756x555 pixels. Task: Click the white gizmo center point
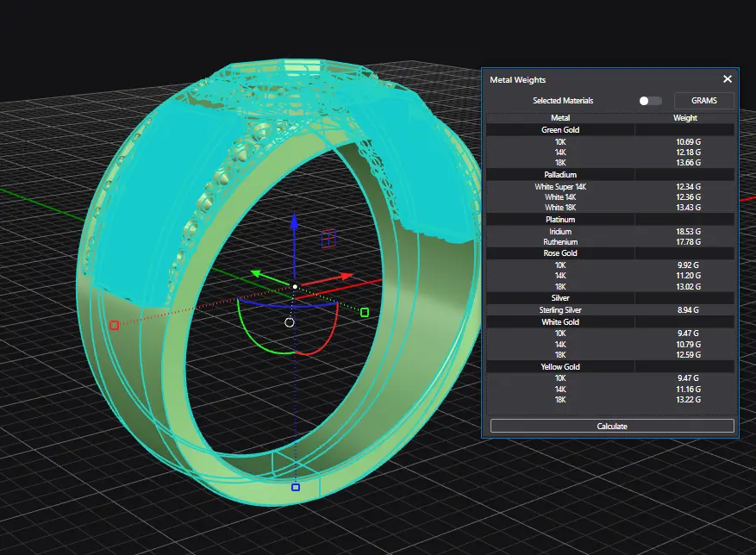click(x=295, y=286)
